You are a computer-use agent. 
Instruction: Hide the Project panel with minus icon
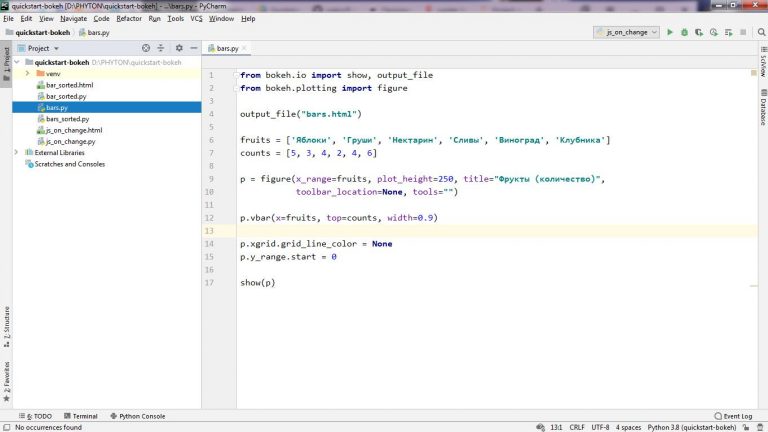[193, 48]
